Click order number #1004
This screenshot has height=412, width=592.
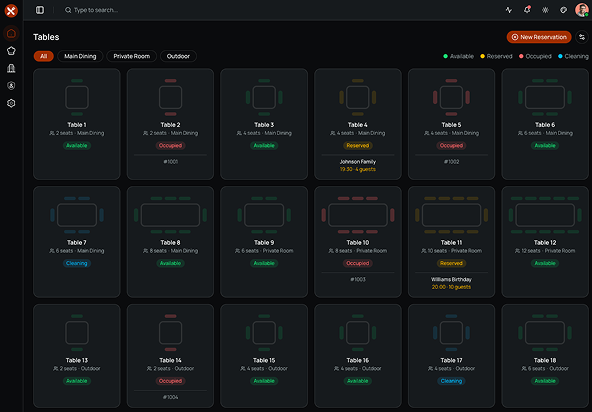[171, 397]
